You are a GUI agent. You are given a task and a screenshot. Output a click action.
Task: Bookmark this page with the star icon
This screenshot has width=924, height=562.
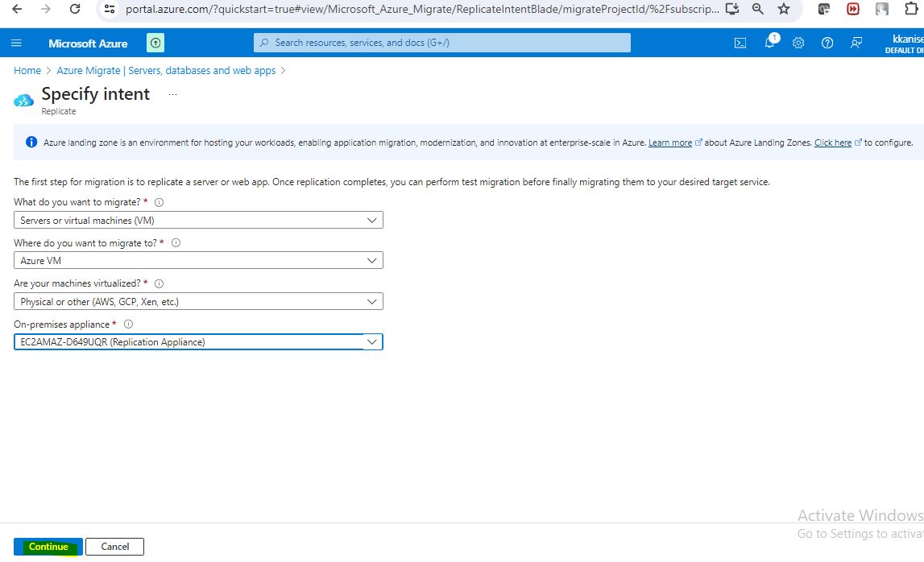(784, 9)
